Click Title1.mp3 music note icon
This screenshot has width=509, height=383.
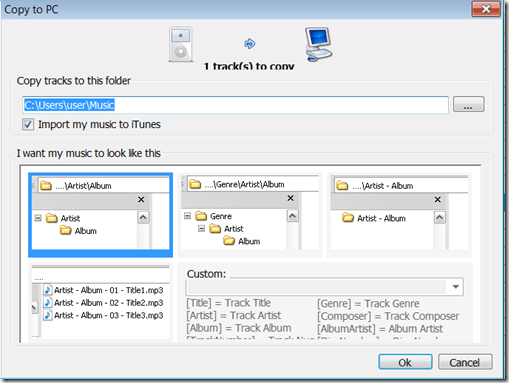(48, 290)
